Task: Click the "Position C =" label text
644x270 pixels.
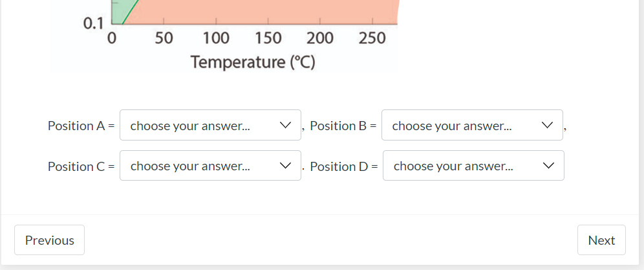Action: (81, 166)
